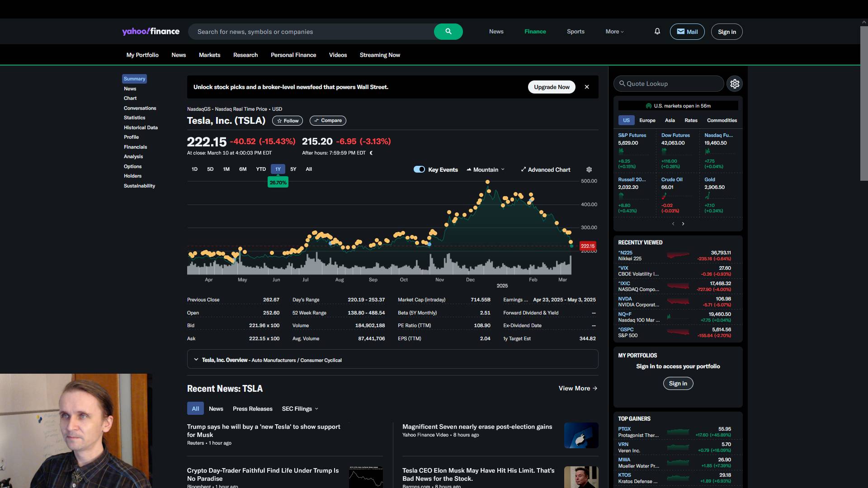Open View More news link
This screenshot has height=488, width=868.
(577, 388)
